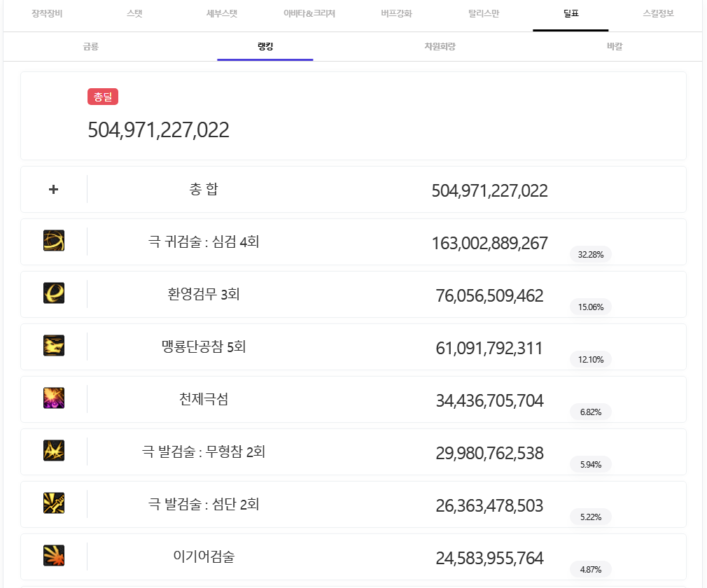The image size is (707, 588).
Task: Switch to the 스킬정보 tab
Action: pos(658,14)
